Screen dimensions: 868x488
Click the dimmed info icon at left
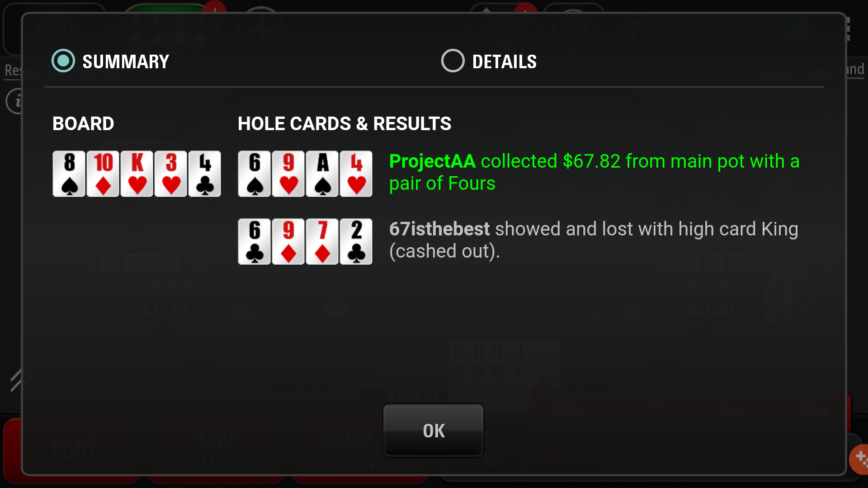tap(17, 101)
